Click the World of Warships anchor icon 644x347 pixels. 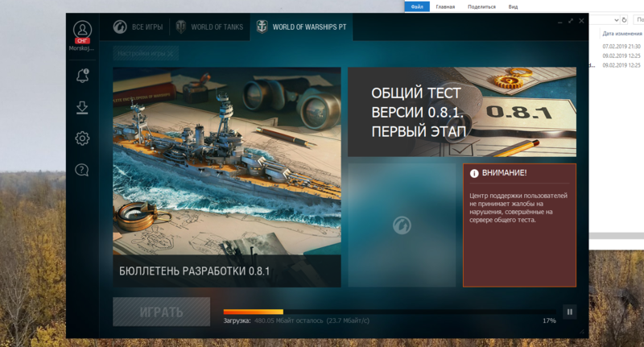point(262,27)
